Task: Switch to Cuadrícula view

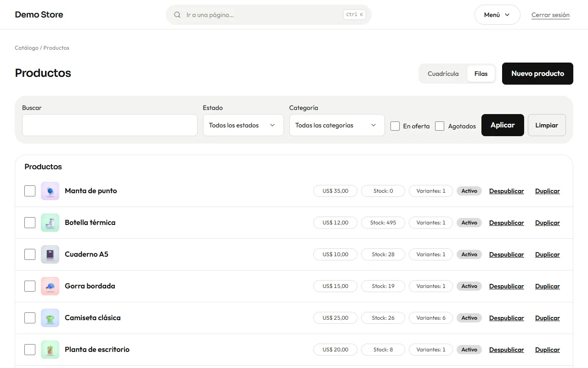Action: point(443,74)
